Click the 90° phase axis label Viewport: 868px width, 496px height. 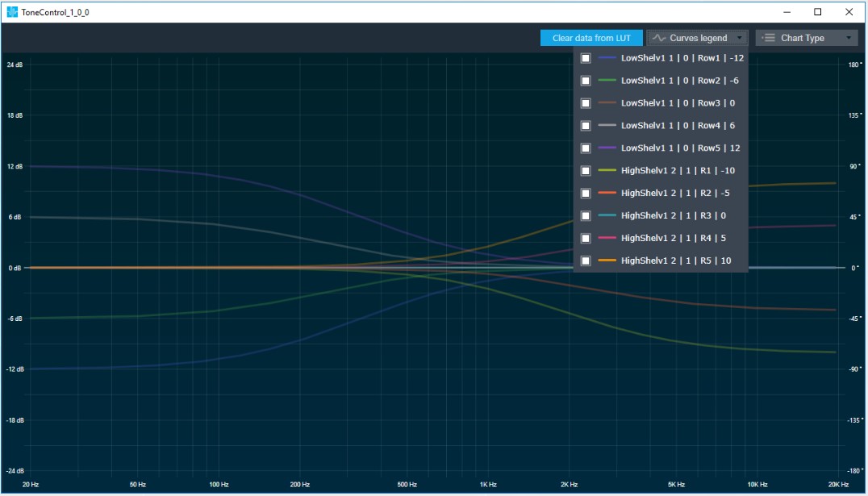tap(855, 167)
